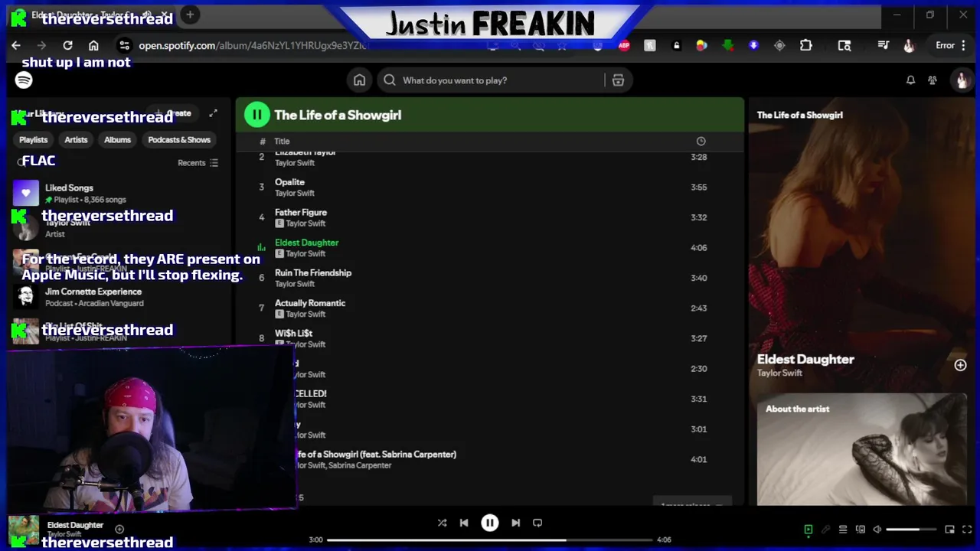Pause the album with the green header button
This screenshot has width=980, height=551.
pyautogui.click(x=256, y=115)
